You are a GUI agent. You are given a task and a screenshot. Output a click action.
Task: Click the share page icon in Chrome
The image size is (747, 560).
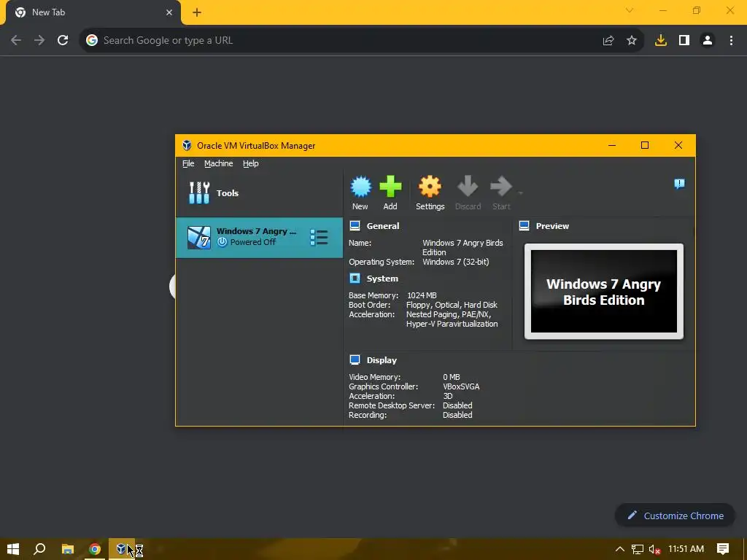click(x=608, y=41)
